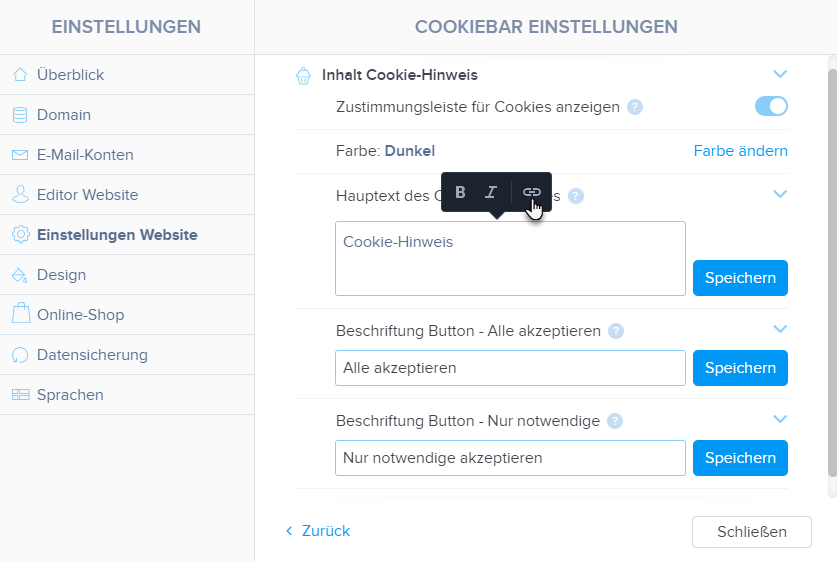
Task: Open E-Mail-Konten settings
Action: 85,155
